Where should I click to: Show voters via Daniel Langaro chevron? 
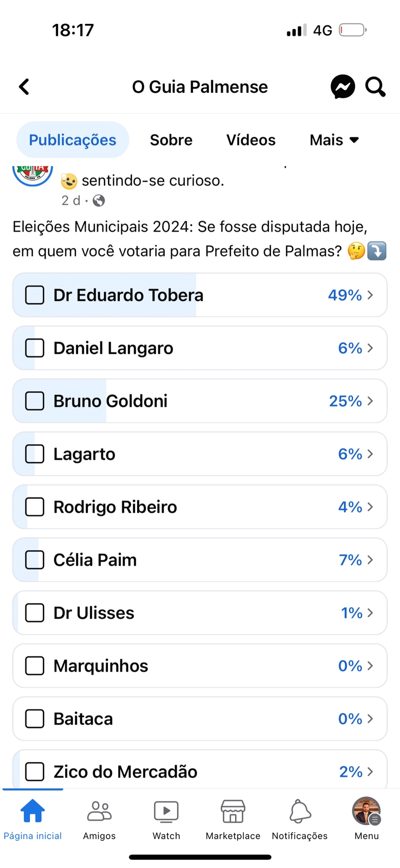click(x=370, y=348)
